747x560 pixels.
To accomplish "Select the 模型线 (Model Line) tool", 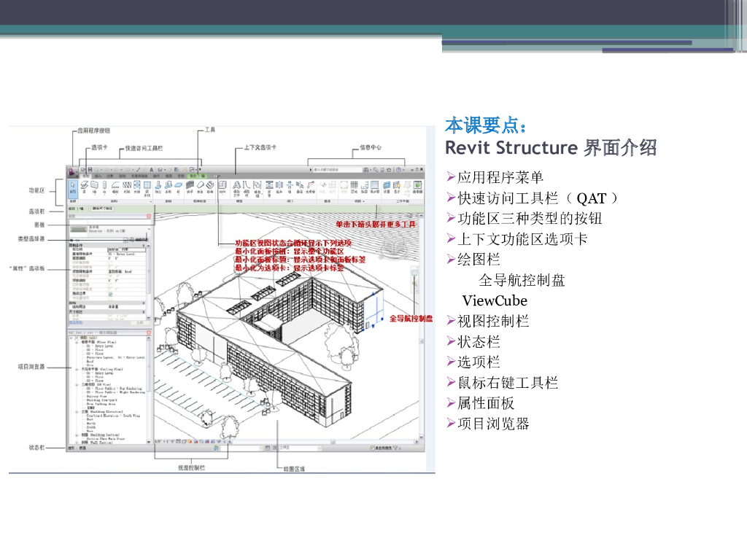I will coord(247,189).
